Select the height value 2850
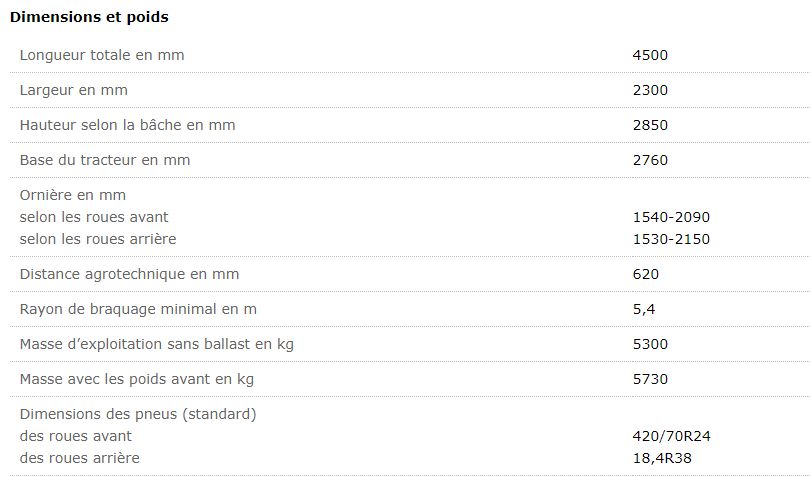The image size is (810, 477). tap(650, 125)
